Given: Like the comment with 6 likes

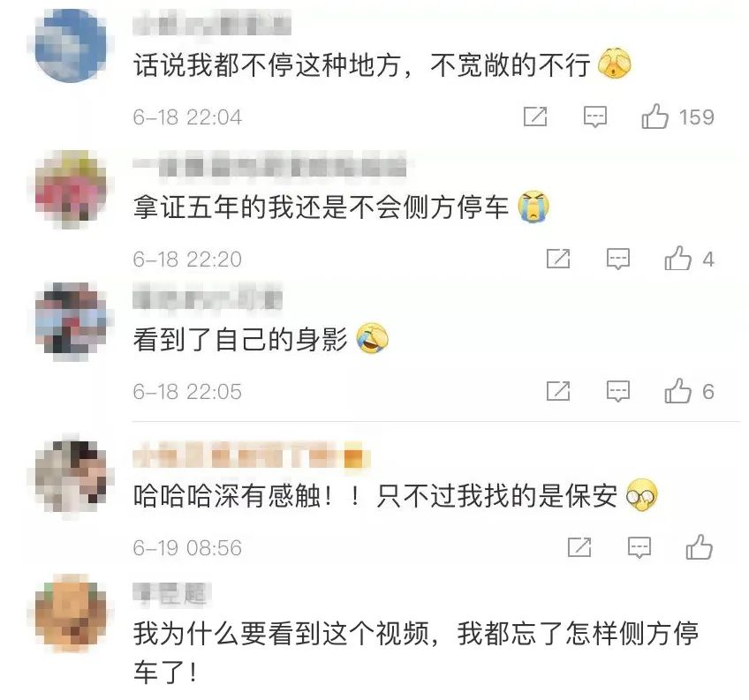Looking at the screenshot, I should click(x=677, y=391).
